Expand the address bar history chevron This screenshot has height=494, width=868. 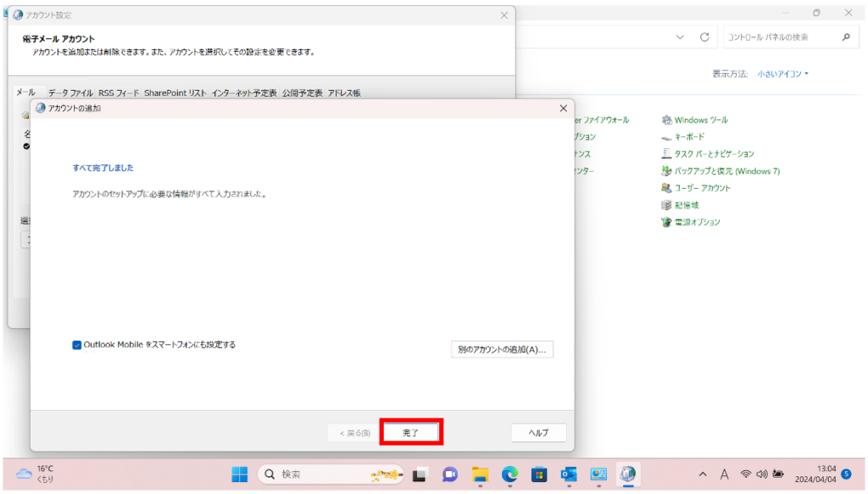680,37
